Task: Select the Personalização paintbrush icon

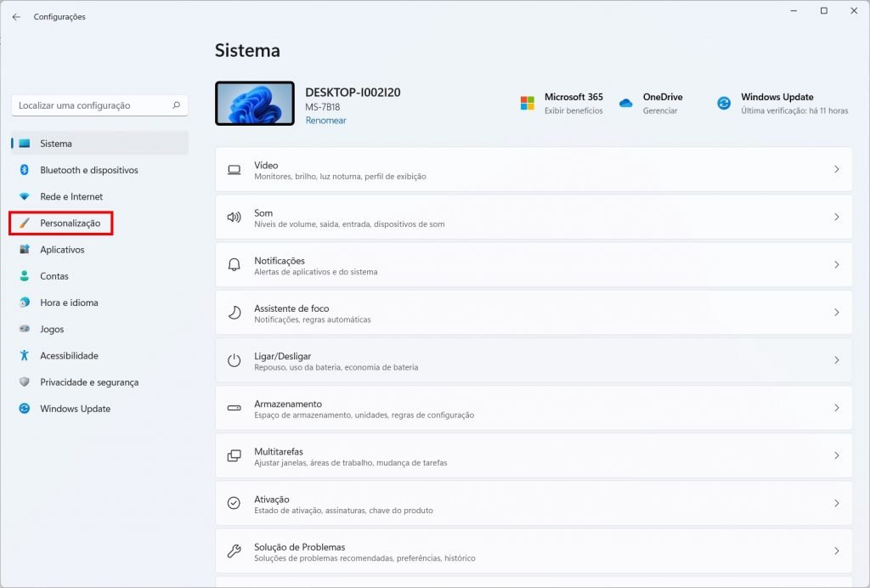Action: (x=25, y=223)
